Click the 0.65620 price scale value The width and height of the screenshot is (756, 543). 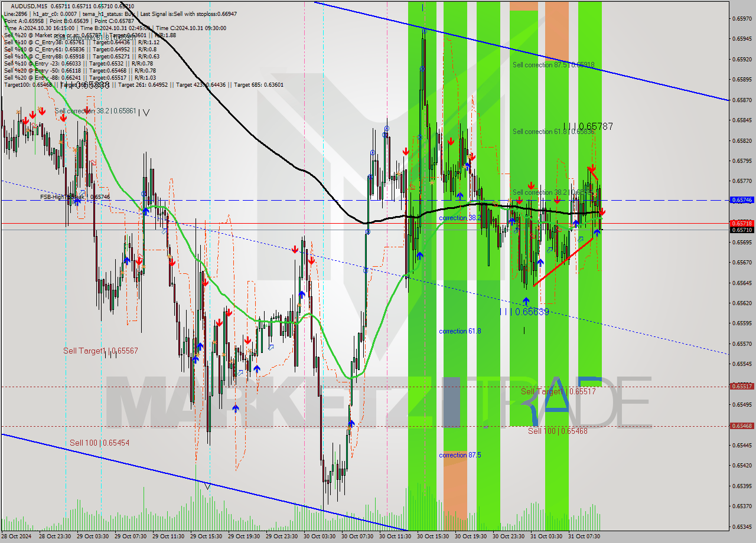(742, 303)
